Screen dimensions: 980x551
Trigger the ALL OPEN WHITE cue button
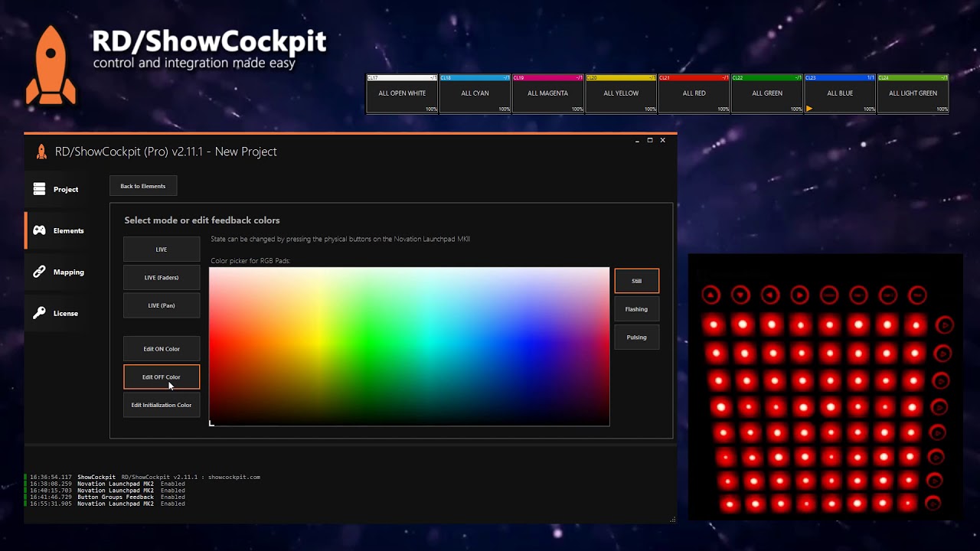402,93
